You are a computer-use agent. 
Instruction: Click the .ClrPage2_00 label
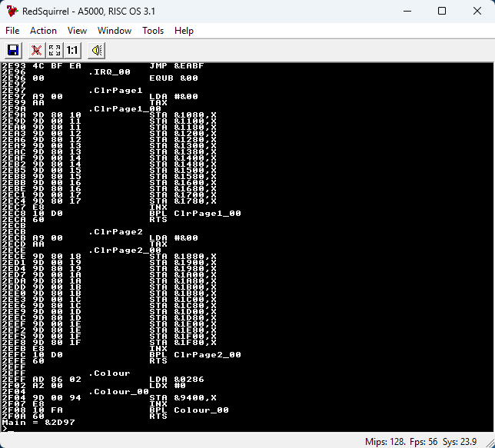(x=125, y=251)
